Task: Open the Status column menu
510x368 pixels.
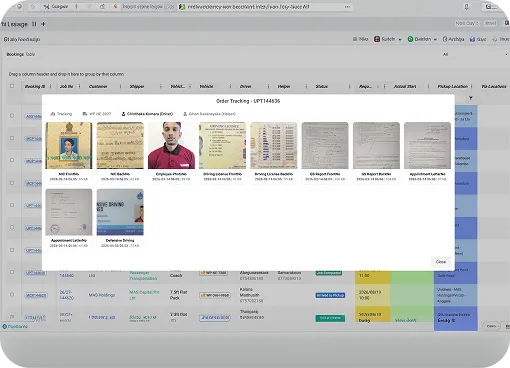Action: click(350, 86)
